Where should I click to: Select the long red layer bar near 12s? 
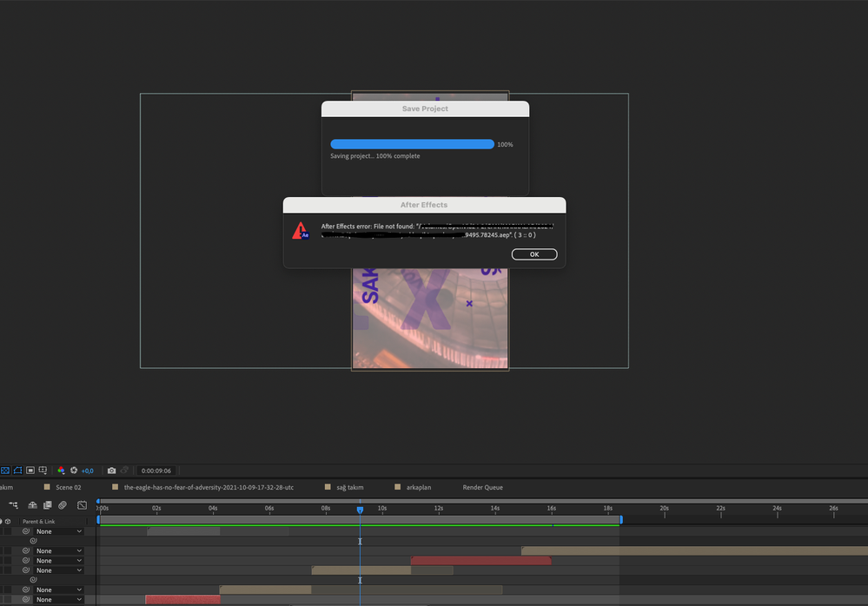coord(481,561)
